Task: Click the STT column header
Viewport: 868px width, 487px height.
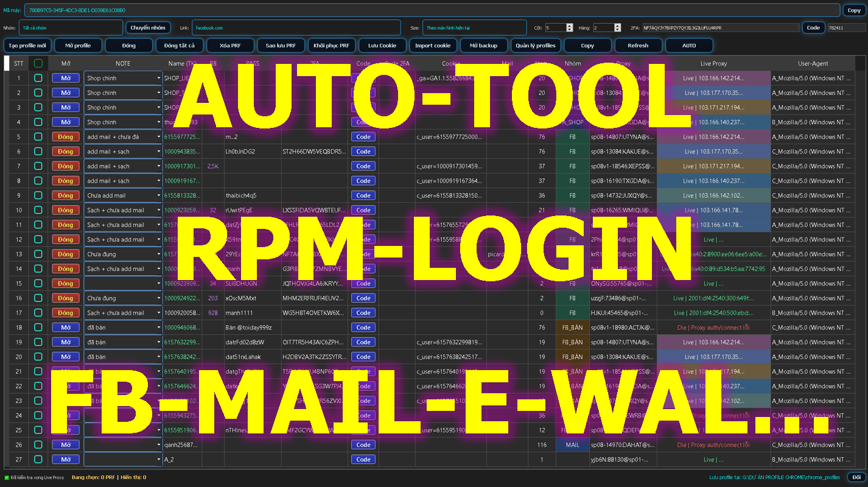Action: [x=19, y=63]
